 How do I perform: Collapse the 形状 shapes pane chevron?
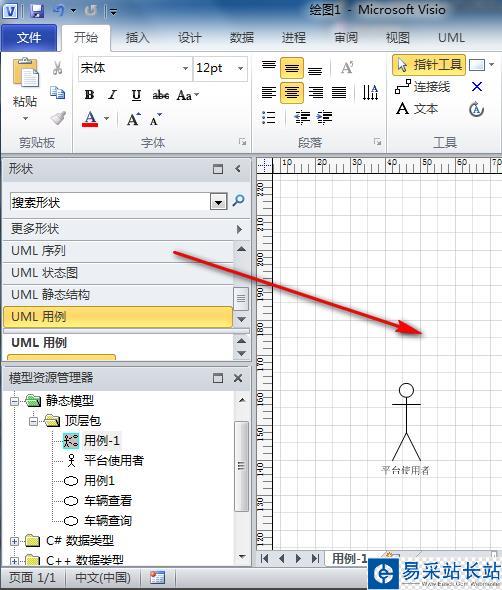(238, 169)
